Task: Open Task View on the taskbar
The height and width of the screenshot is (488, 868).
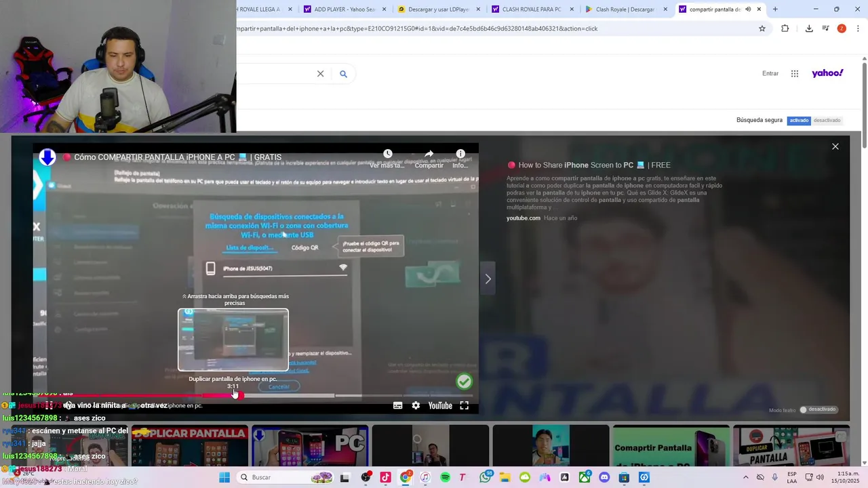Action: tap(344, 477)
